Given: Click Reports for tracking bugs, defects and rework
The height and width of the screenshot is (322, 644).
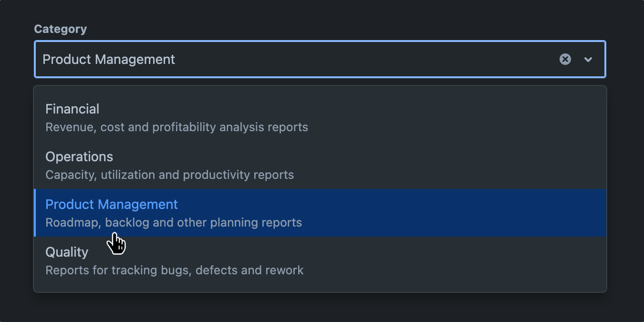Looking at the screenshot, I should 174,270.
